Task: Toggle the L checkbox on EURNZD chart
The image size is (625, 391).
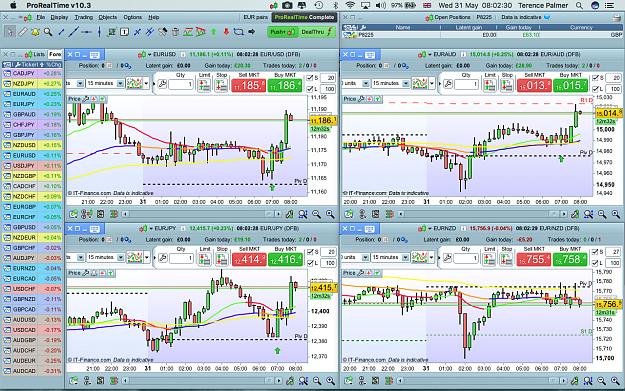Action: 596,263
